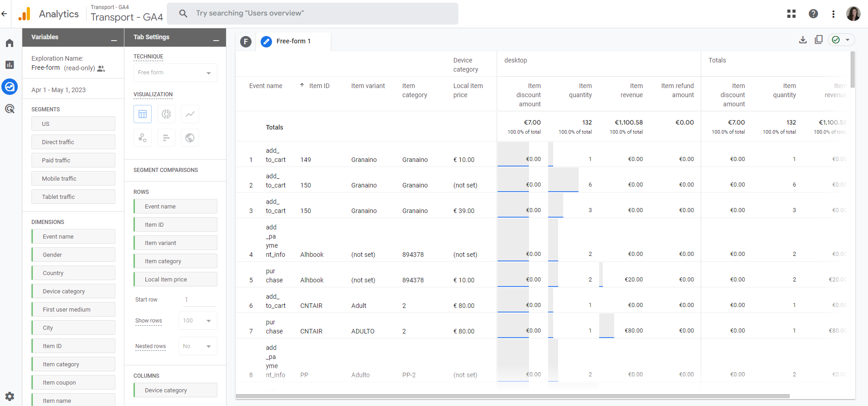Download the exploration data
868x406 pixels.
pyautogui.click(x=803, y=40)
